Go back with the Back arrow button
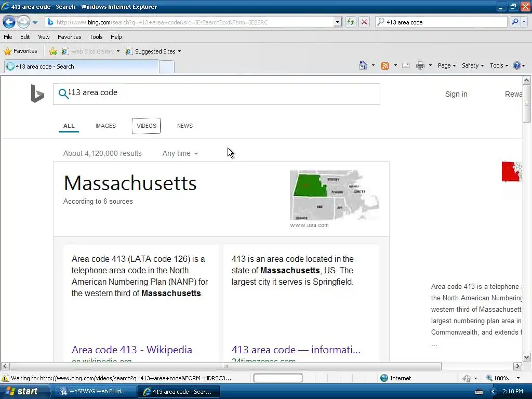 pos(9,22)
